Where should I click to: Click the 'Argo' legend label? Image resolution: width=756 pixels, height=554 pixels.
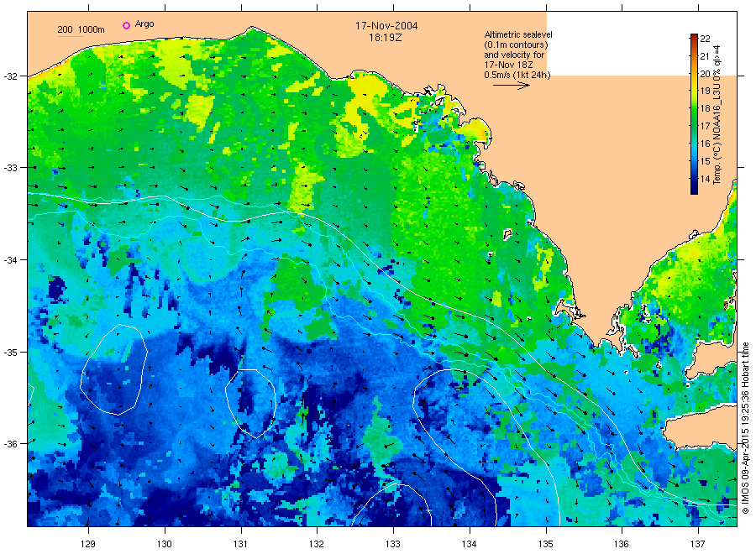(144, 24)
